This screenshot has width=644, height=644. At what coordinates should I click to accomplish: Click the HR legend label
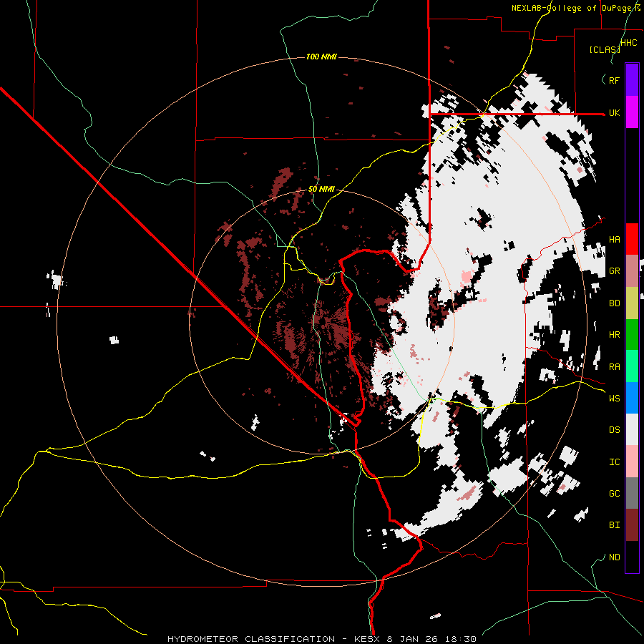[x=614, y=335]
